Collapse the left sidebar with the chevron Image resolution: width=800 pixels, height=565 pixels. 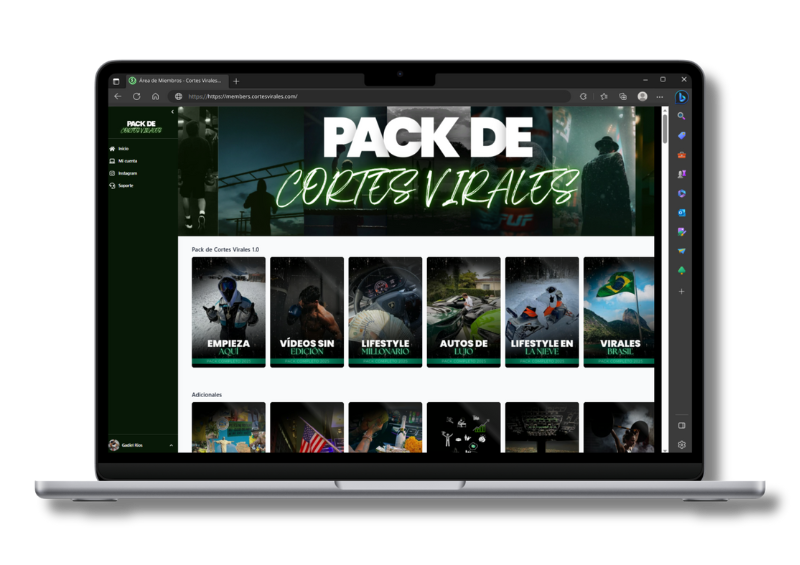[x=172, y=111]
